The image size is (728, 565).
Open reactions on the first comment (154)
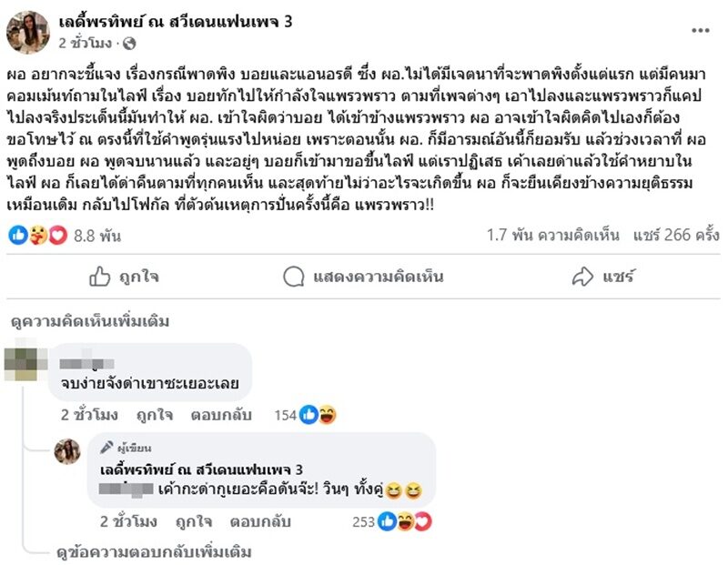[318, 415]
